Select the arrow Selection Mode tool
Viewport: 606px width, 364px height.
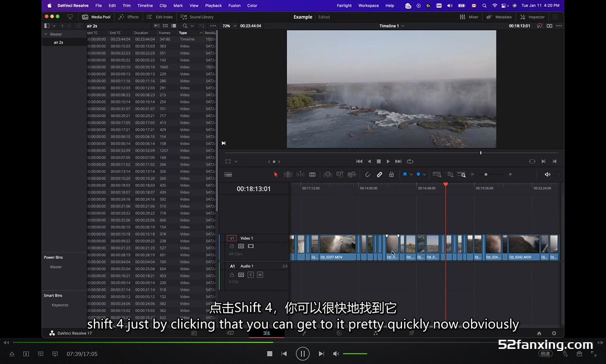point(276,175)
